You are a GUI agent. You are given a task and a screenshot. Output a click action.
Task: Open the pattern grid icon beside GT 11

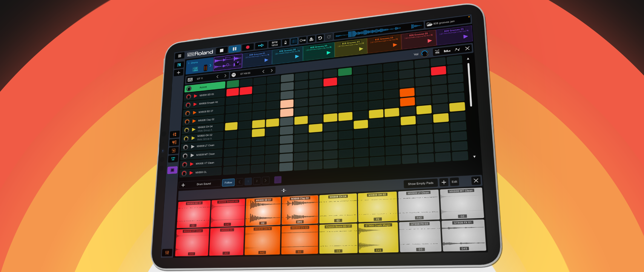190,80
